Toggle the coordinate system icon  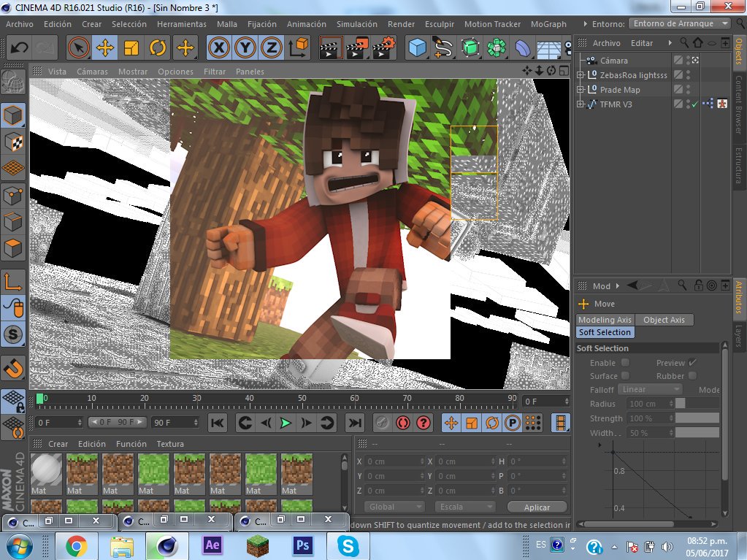click(298, 47)
